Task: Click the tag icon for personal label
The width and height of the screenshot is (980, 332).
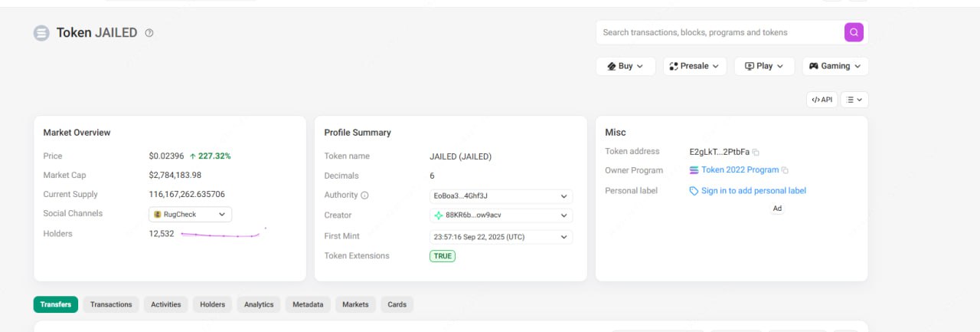Action: [x=694, y=191]
